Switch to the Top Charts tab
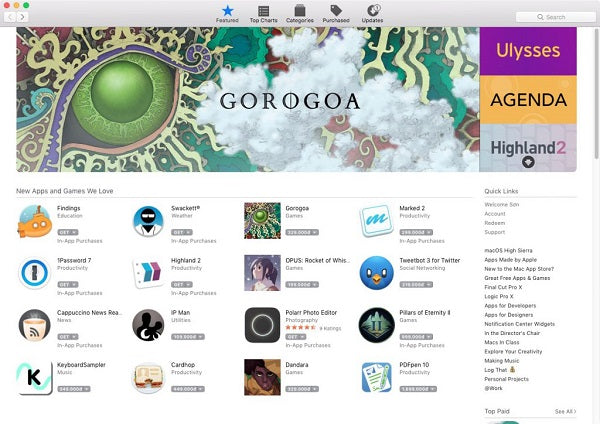Image resolution: width=600 pixels, height=424 pixels. point(264,14)
